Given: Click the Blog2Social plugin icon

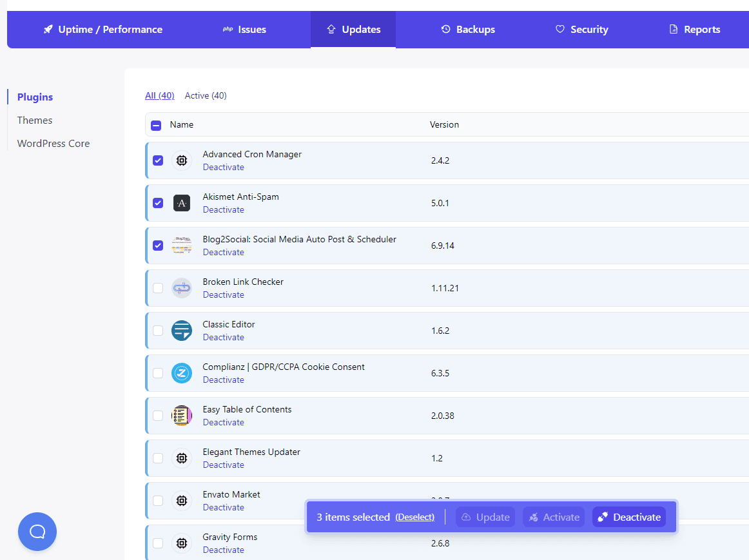Looking at the screenshot, I should tap(182, 246).
